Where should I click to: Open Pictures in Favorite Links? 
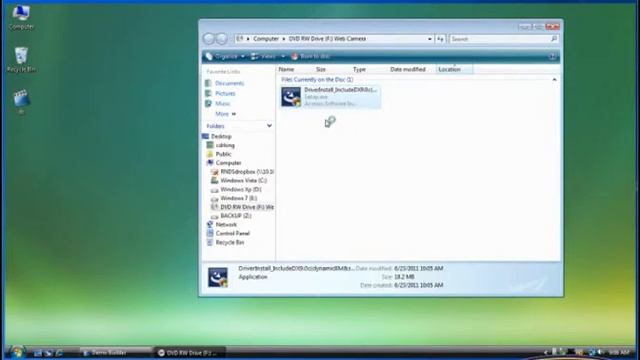tap(225, 93)
